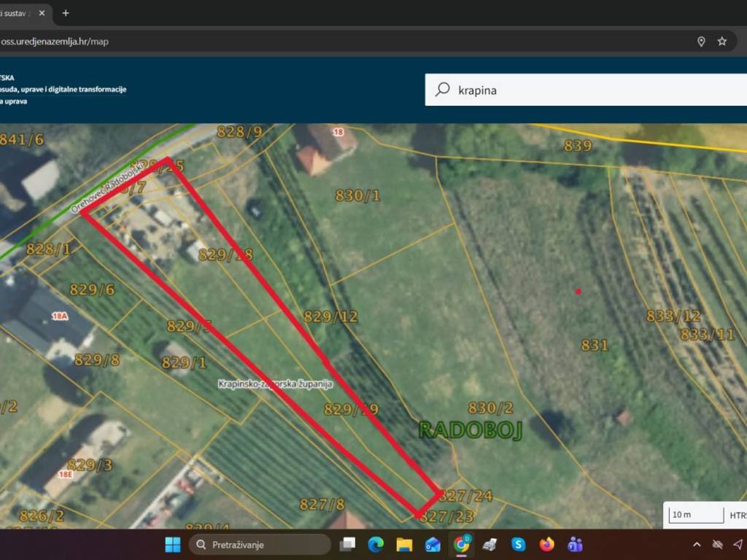
Task: Open File Explorer from the taskbar
Action: point(404,545)
